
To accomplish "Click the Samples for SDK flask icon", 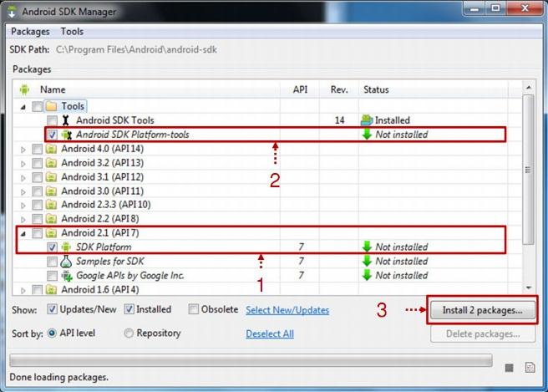I will pyautogui.click(x=66, y=262).
